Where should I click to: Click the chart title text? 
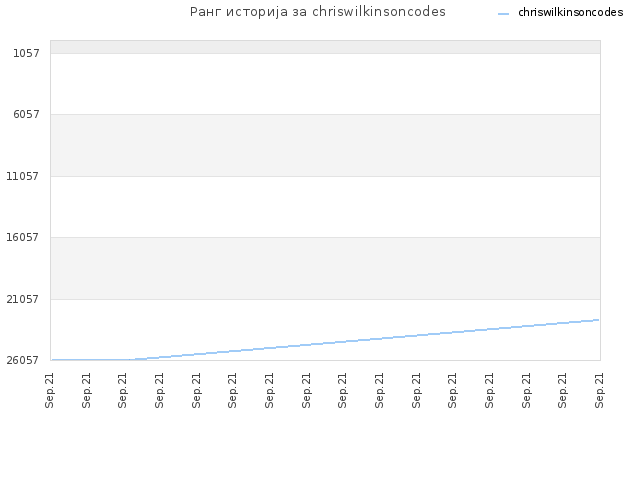318,12
